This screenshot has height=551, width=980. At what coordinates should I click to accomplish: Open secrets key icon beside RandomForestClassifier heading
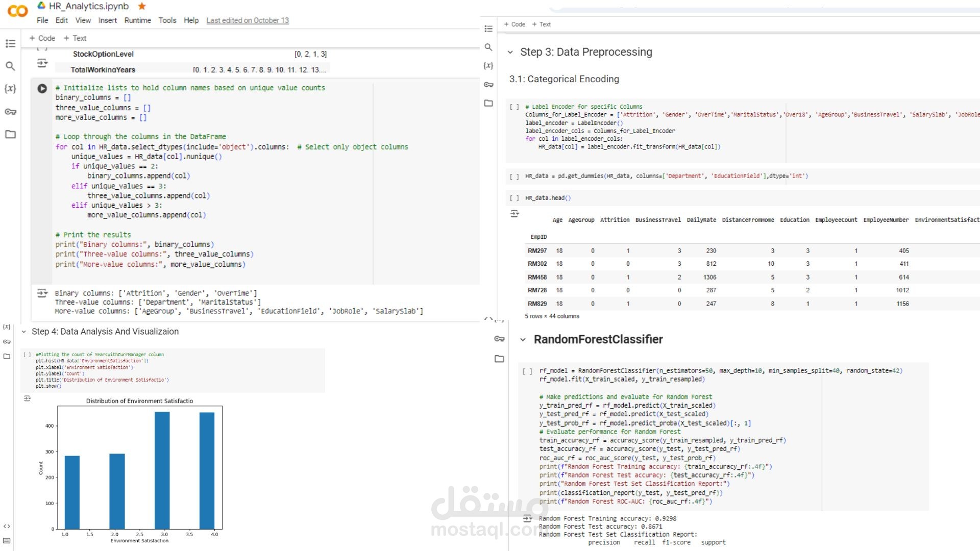(x=499, y=339)
